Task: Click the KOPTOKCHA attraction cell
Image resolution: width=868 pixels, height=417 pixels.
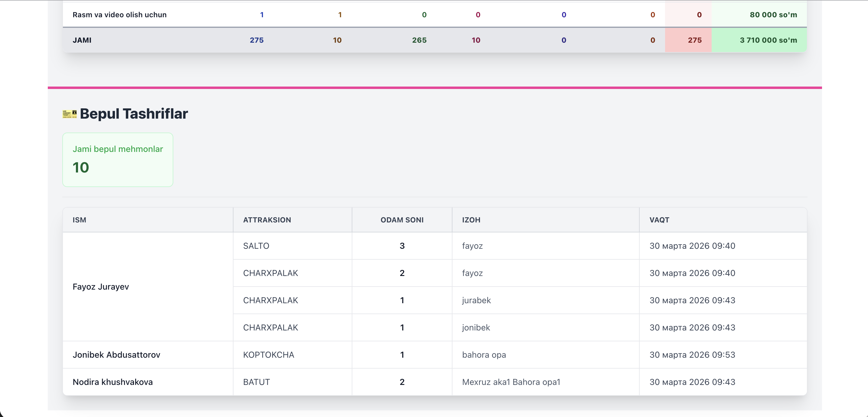Action: (x=269, y=355)
